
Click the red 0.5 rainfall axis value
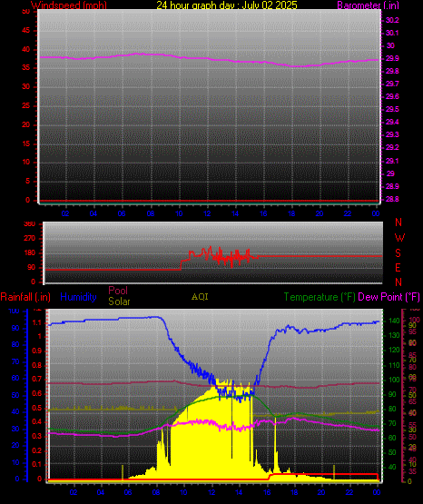coord(37,409)
